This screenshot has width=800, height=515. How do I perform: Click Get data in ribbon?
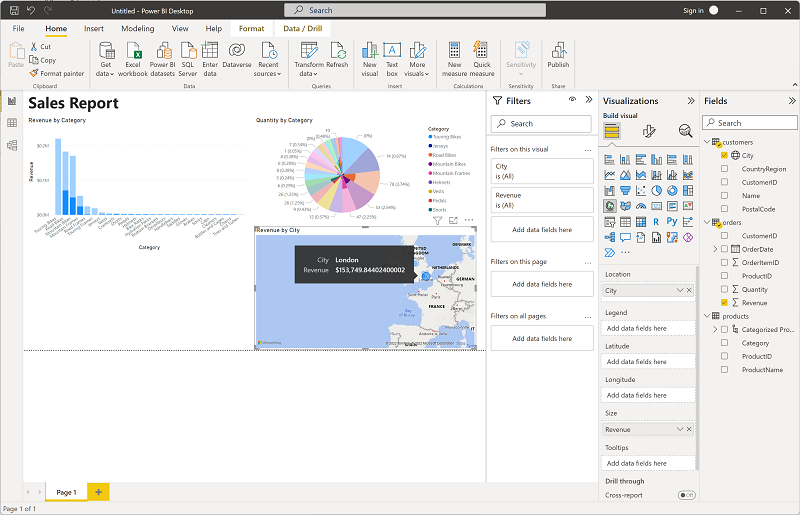pos(106,59)
